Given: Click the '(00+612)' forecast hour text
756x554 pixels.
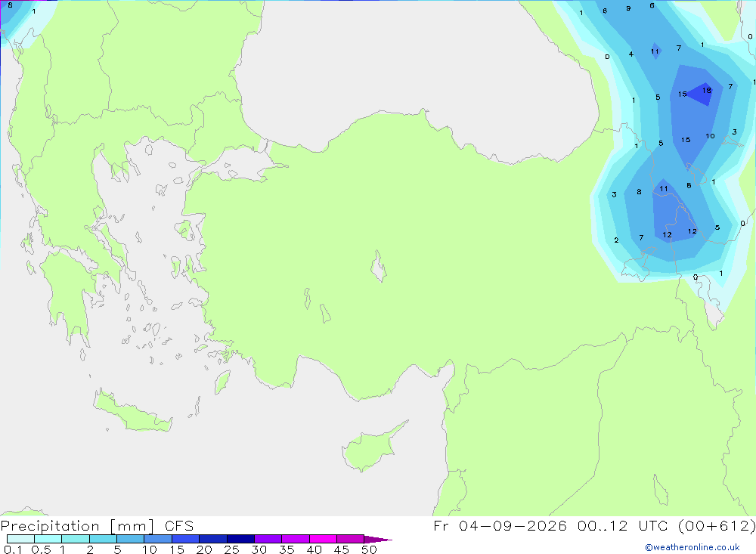Looking at the screenshot, I should (x=717, y=526).
